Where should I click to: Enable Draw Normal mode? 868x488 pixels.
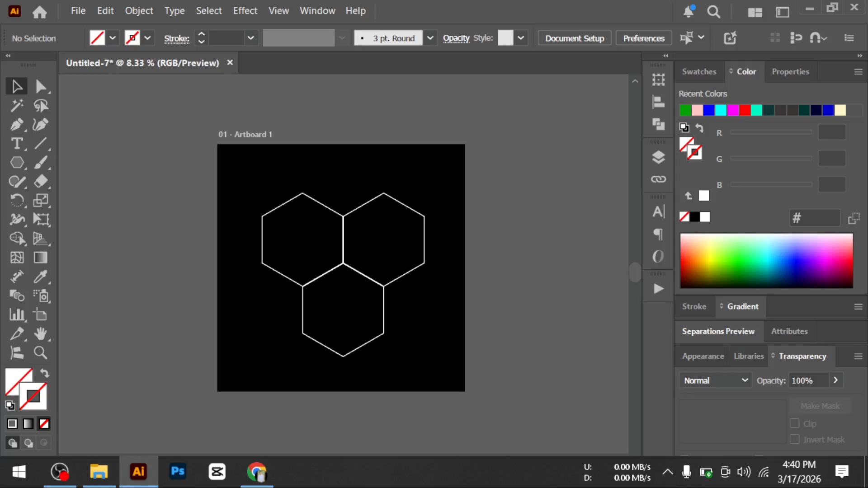(x=13, y=443)
